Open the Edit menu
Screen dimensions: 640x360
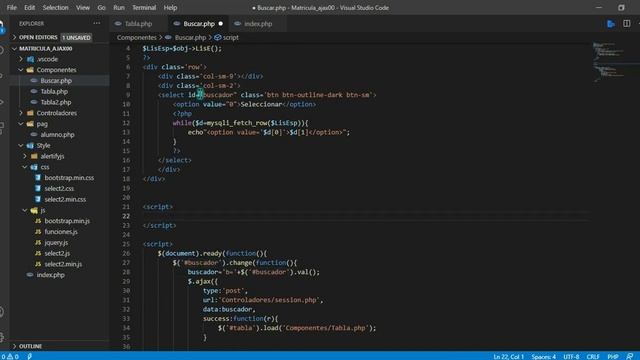(29, 7)
